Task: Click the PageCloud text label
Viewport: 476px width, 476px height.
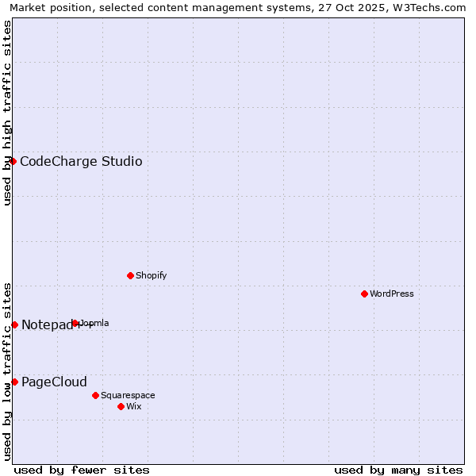Action: point(54,382)
